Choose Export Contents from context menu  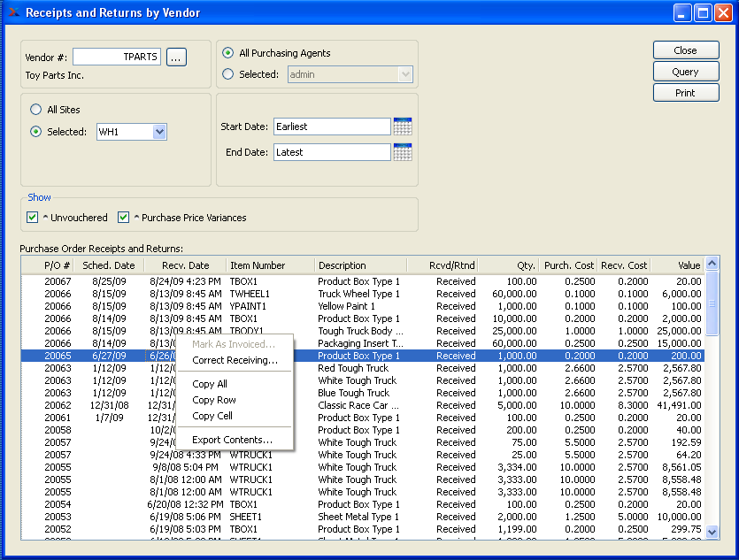[232, 440]
